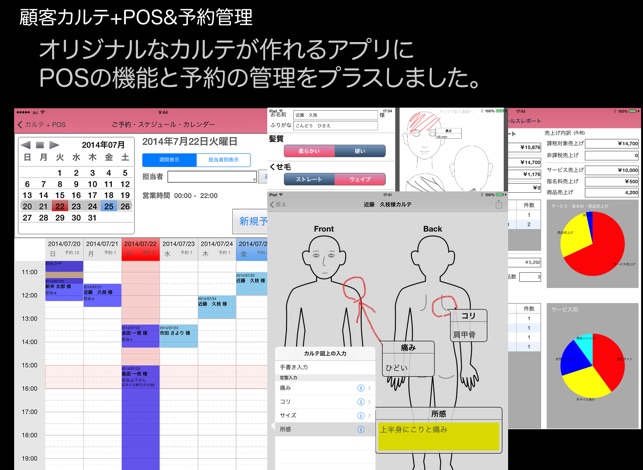The height and width of the screenshot is (470, 643).
Task: Switch to 週間表示 weekly view tab
Action: click(168, 160)
